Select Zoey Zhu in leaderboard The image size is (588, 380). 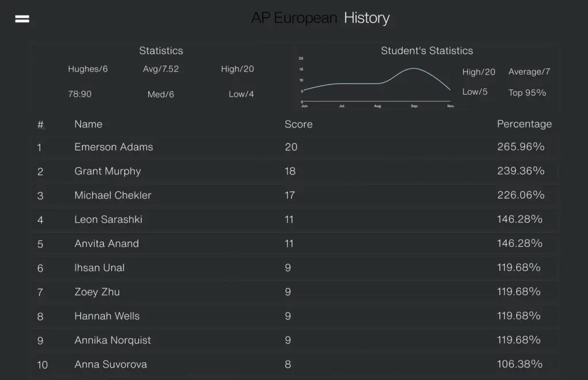coord(295,292)
